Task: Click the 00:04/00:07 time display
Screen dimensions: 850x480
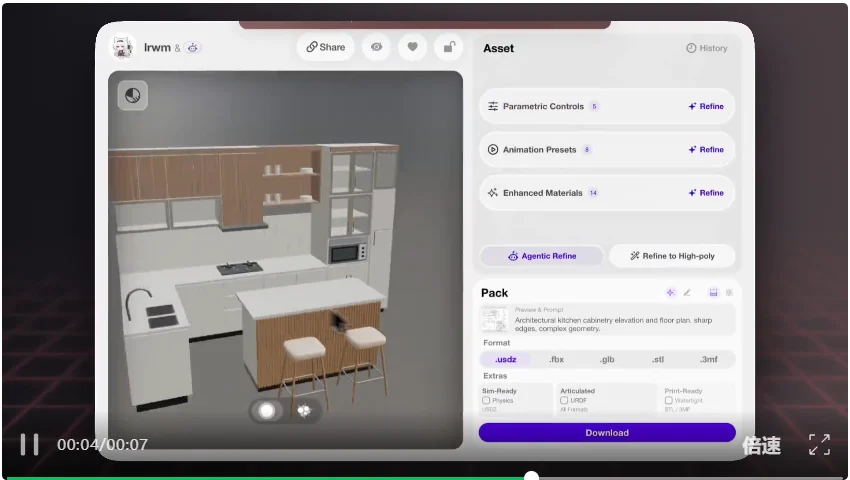Action: click(102, 445)
